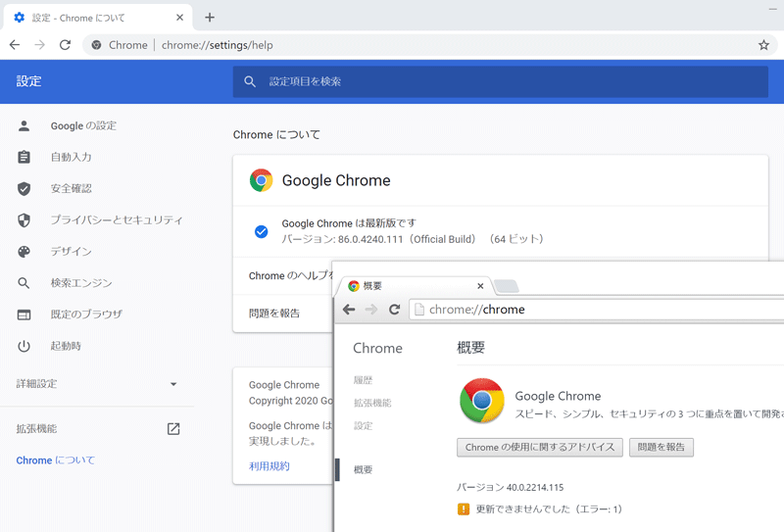Viewport: 784px width, 532px height.
Task: Click the orange update error warning icon
Action: click(x=464, y=509)
